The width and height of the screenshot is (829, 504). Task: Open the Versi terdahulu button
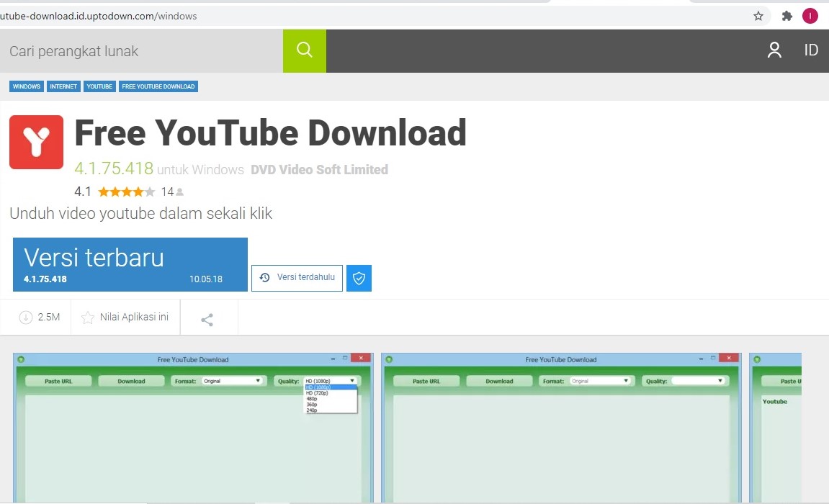pos(297,278)
